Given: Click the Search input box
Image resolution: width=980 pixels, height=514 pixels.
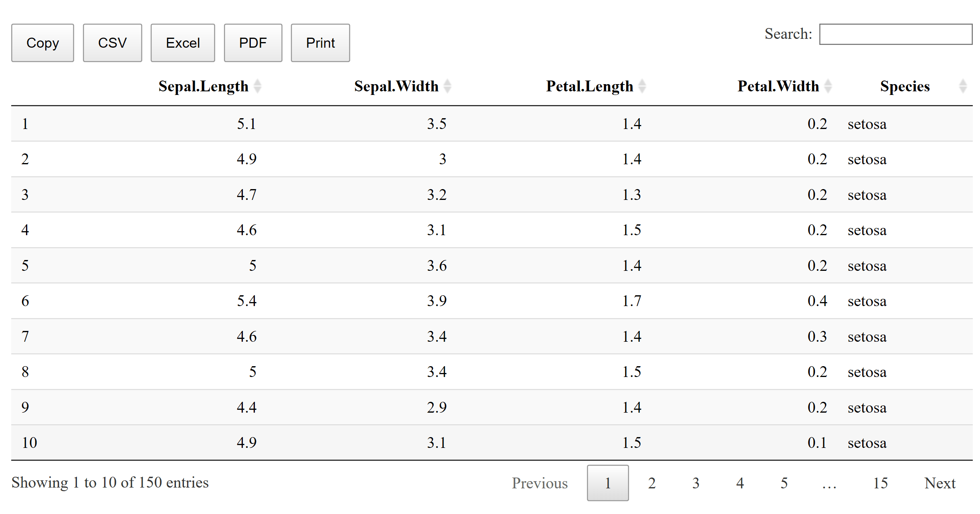Looking at the screenshot, I should (896, 35).
